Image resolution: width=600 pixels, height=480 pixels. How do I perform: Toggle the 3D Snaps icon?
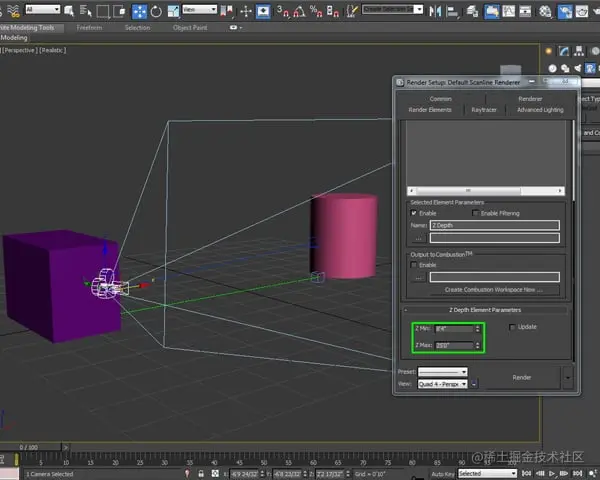pos(282,11)
